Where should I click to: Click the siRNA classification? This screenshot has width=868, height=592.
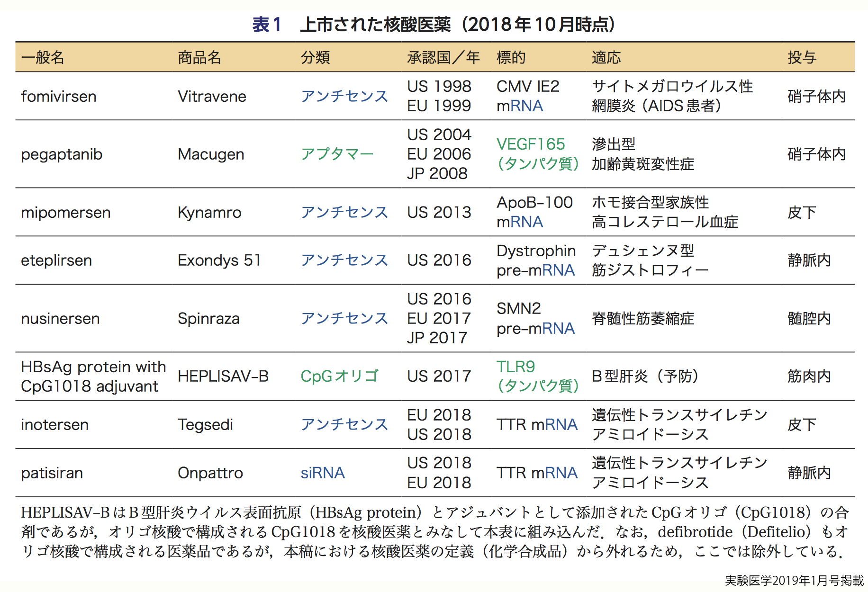pos(323,473)
